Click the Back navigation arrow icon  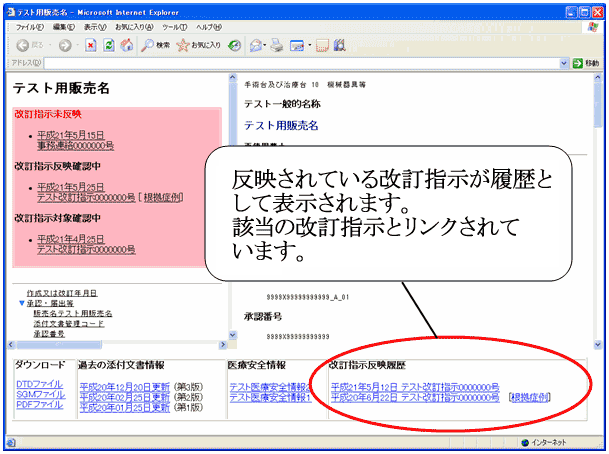(x=23, y=45)
